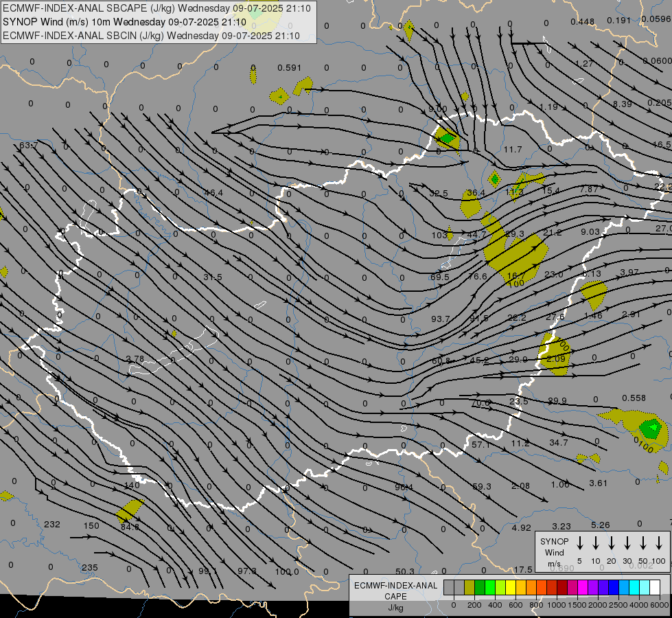672x618 pixels.
Task: Click the 34.7 value on the map
Action: [x=559, y=442]
